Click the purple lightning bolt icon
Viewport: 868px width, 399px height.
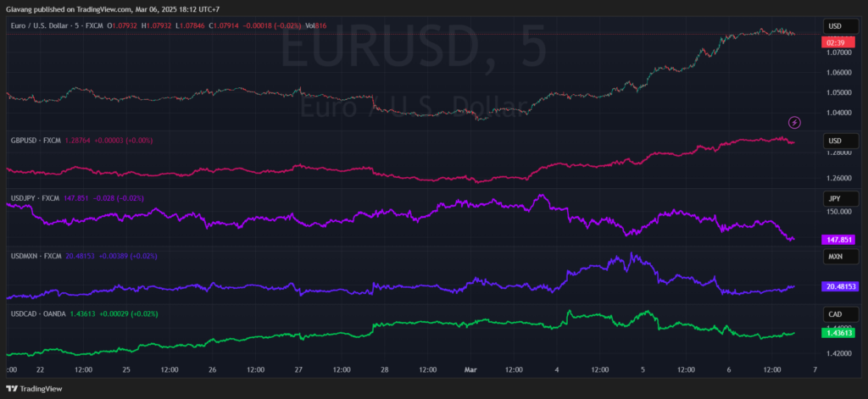795,122
